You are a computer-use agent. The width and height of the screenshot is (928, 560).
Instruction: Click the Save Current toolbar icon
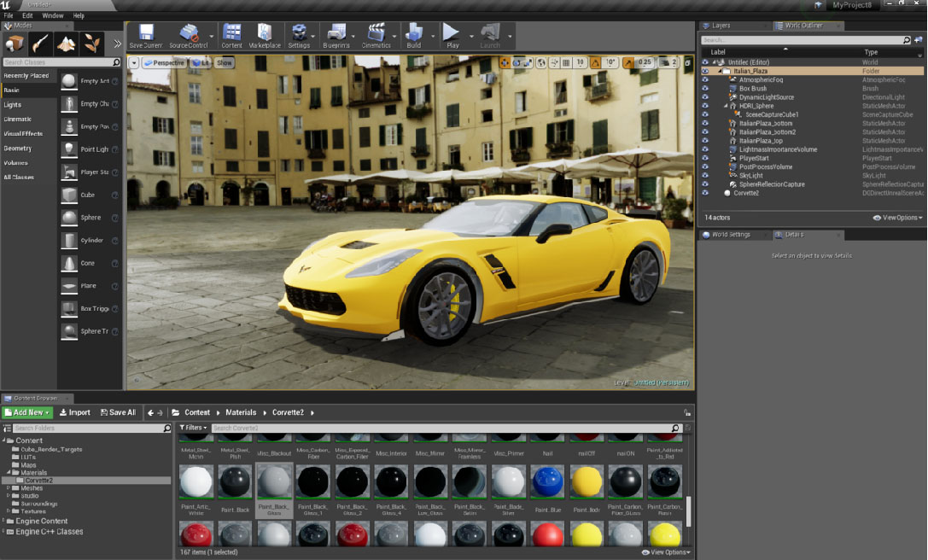(x=147, y=35)
